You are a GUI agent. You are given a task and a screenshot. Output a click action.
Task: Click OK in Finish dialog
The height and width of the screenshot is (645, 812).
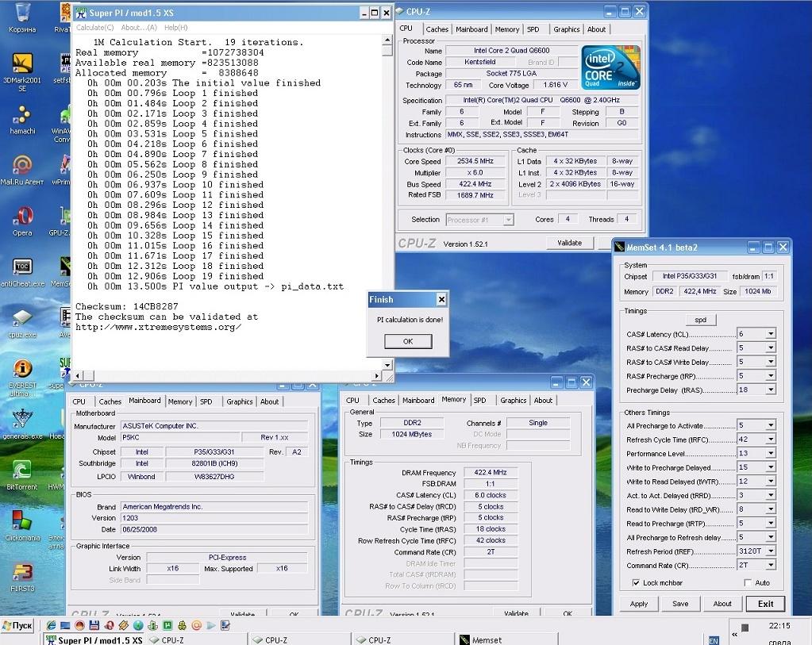[x=408, y=341]
